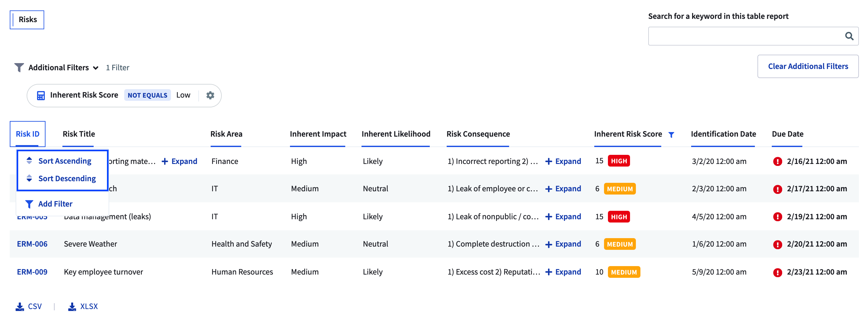The height and width of the screenshot is (324, 868).
Task: Select Add Filter in the column menu
Action: 55,204
